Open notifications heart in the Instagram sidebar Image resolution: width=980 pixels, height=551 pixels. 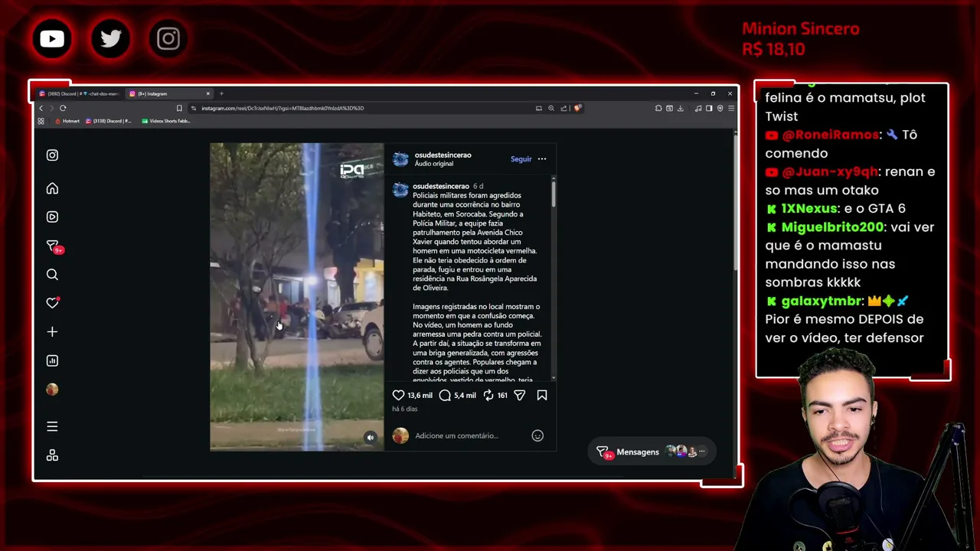(x=52, y=303)
